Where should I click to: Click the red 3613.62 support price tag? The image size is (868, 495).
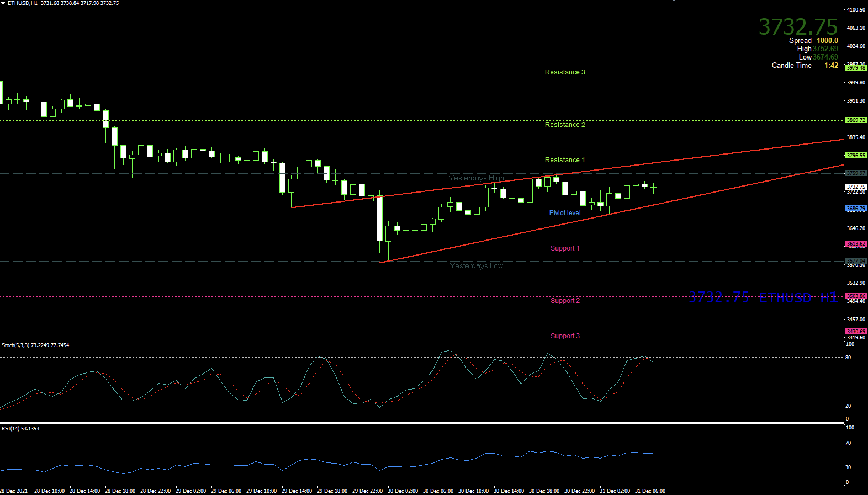point(856,244)
